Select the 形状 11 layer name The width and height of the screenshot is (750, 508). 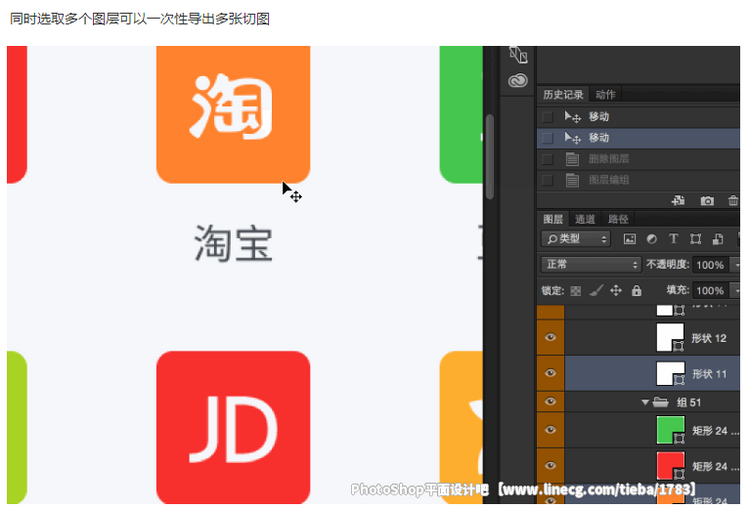(x=709, y=374)
